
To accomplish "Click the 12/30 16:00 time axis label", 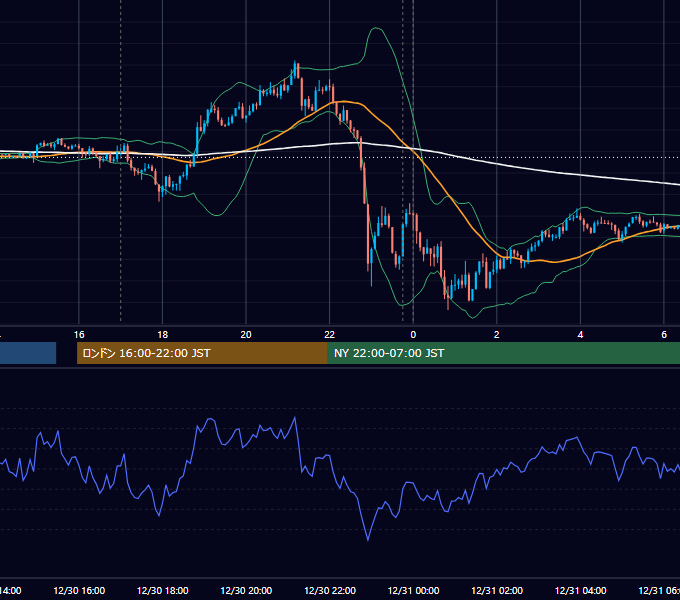I will (x=79, y=590).
